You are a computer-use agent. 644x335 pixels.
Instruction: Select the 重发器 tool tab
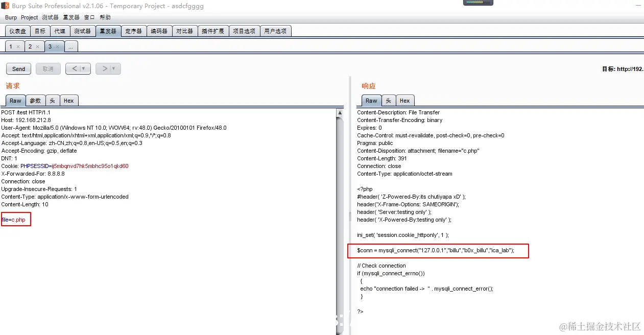click(x=108, y=31)
